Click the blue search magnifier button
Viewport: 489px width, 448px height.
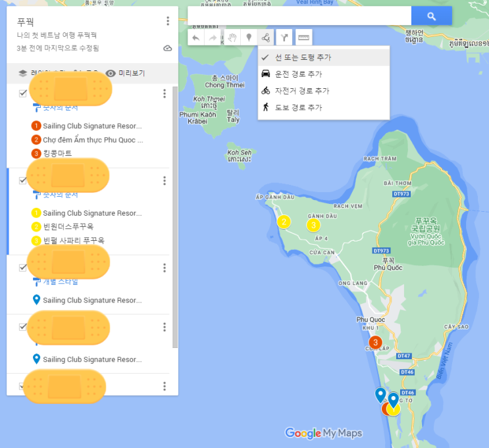432,16
